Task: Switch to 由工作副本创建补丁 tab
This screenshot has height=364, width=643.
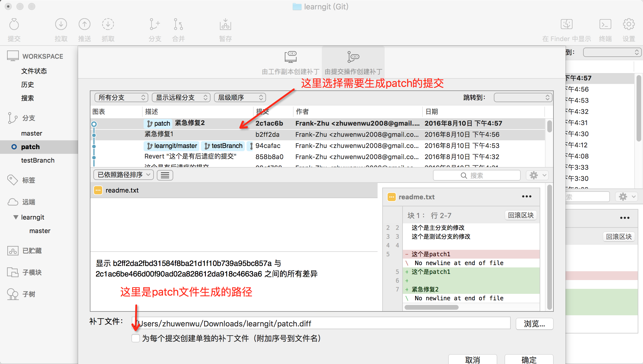Action: coord(290,62)
